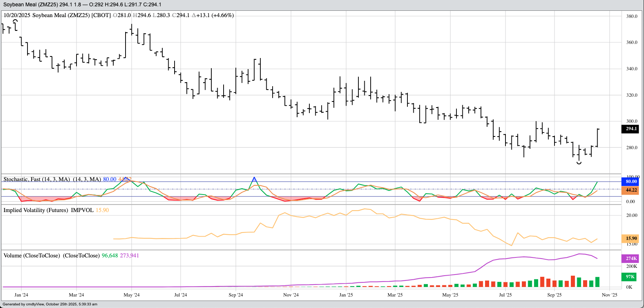
Task: Click the 300.0 price axis label
Action: pyautogui.click(x=632, y=121)
